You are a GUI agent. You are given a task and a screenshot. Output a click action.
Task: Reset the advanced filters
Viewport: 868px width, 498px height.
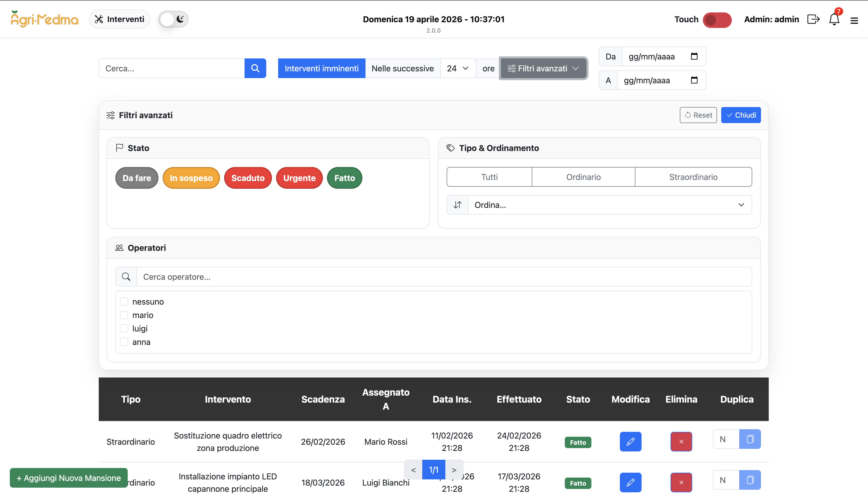(x=698, y=115)
